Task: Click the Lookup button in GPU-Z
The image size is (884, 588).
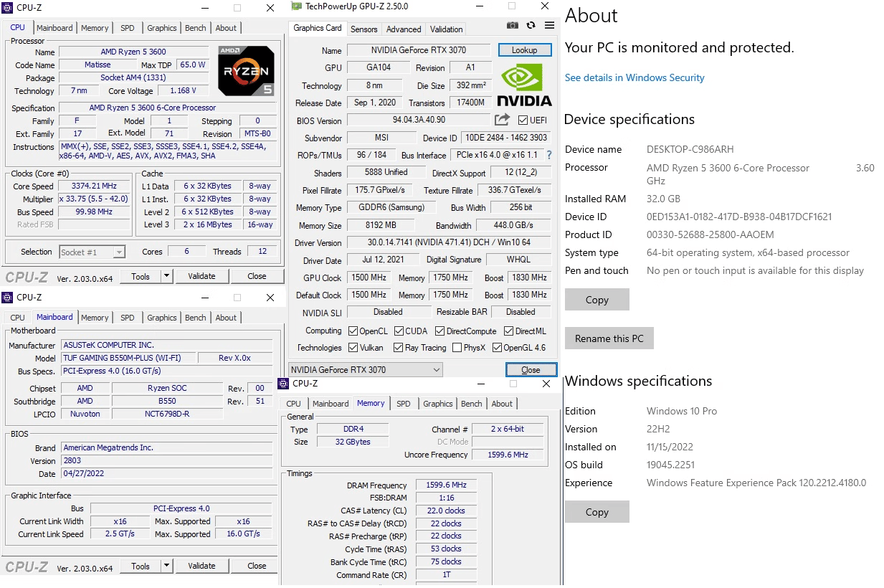Action: (x=524, y=50)
